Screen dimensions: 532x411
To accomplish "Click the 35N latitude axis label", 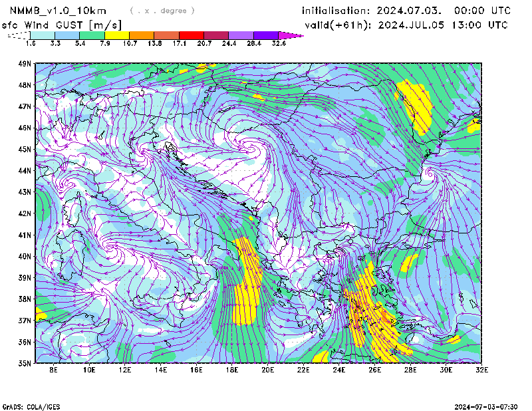I will point(25,363).
